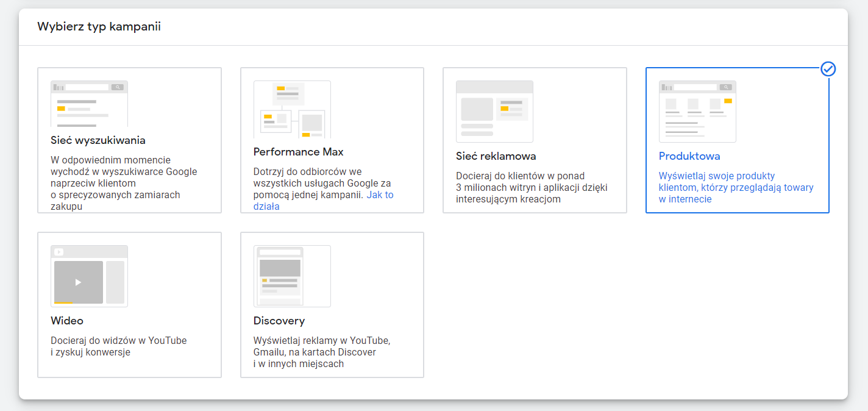The height and width of the screenshot is (411, 868).
Task: Pick the 'Discovery' heading
Action: tap(279, 321)
